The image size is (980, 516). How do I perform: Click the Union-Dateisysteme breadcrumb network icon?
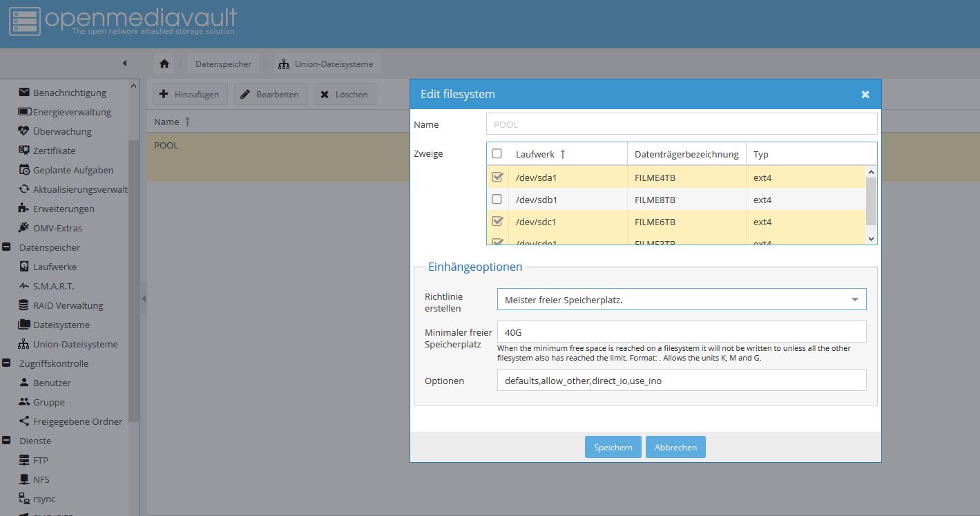(284, 64)
